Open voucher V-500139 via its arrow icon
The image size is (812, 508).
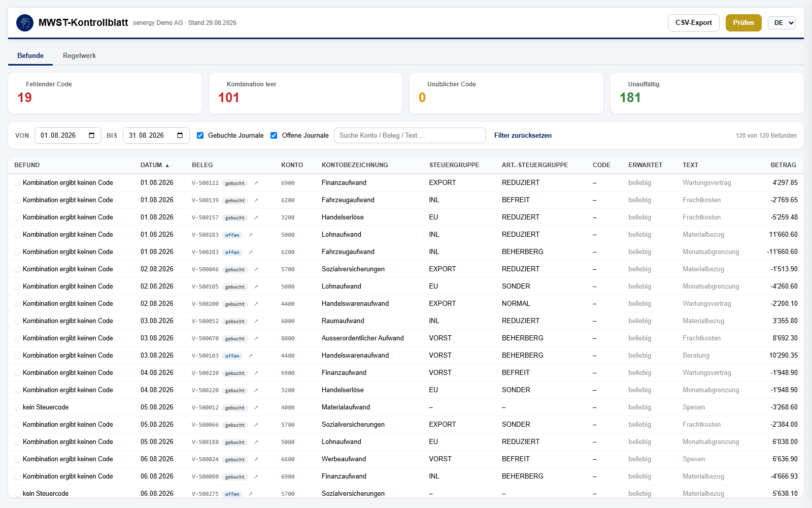256,201
